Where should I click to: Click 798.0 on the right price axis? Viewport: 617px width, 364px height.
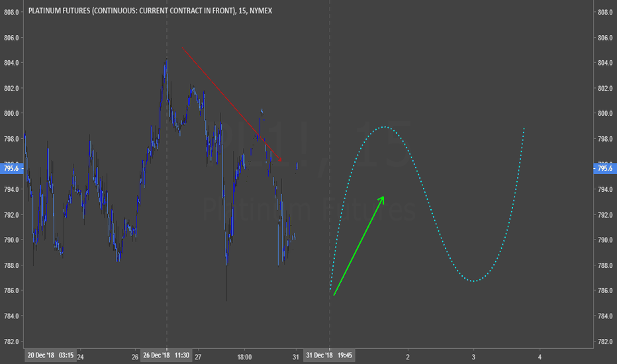pyautogui.click(x=605, y=139)
